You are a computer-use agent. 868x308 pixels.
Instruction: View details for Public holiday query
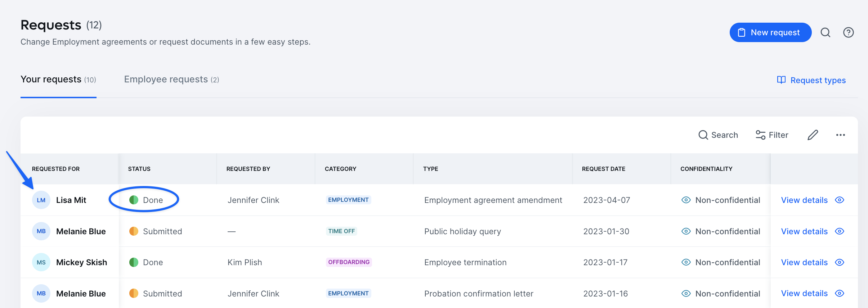804,231
